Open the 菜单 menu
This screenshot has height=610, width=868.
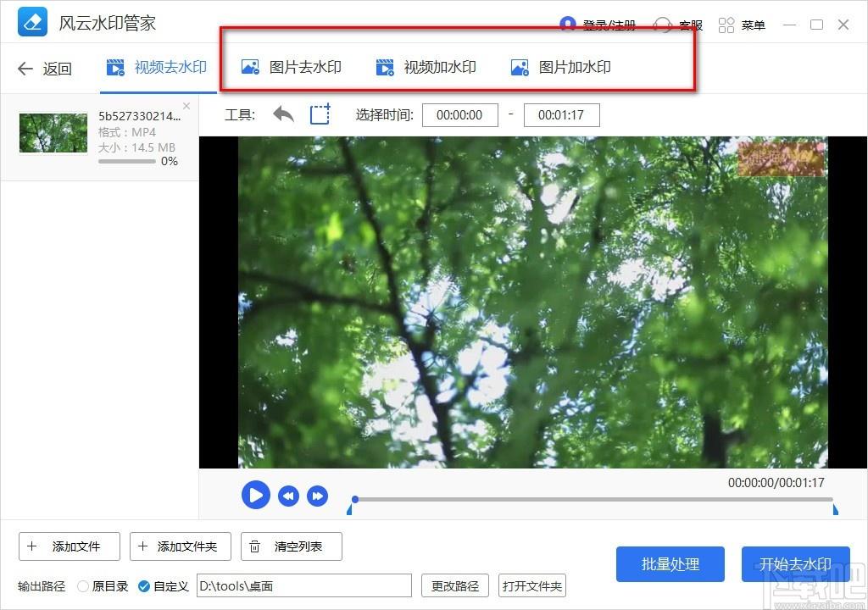point(742,25)
